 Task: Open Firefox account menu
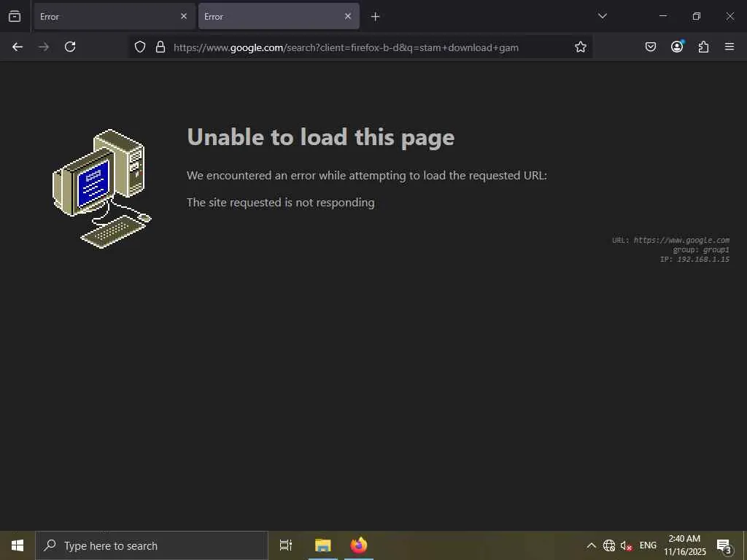[x=677, y=46]
